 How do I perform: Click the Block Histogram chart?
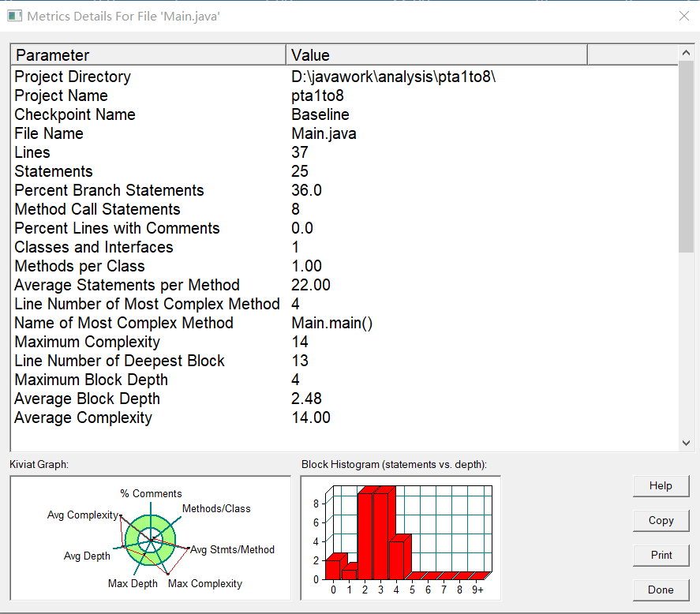pyautogui.click(x=400, y=538)
